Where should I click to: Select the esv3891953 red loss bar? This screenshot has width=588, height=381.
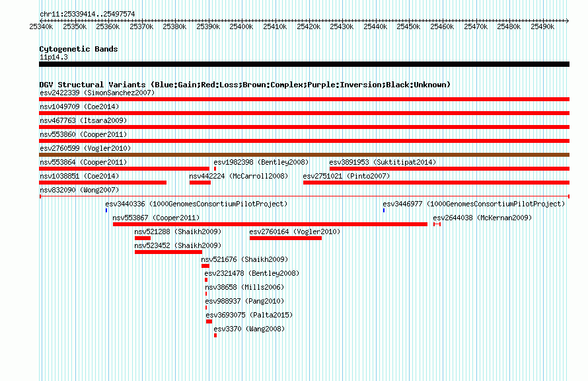(x=449, y=169)
